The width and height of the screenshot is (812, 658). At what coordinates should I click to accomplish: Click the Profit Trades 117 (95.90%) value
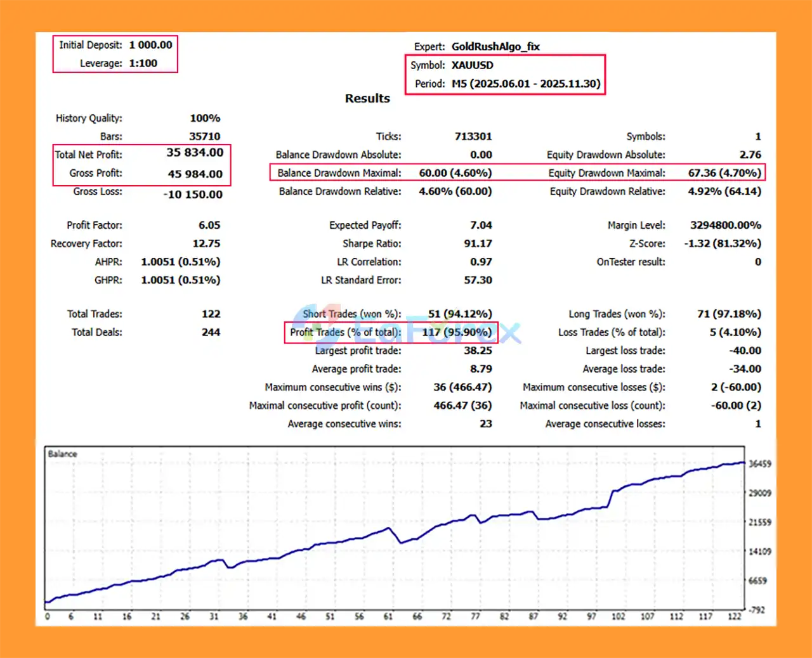pos(457,332)
